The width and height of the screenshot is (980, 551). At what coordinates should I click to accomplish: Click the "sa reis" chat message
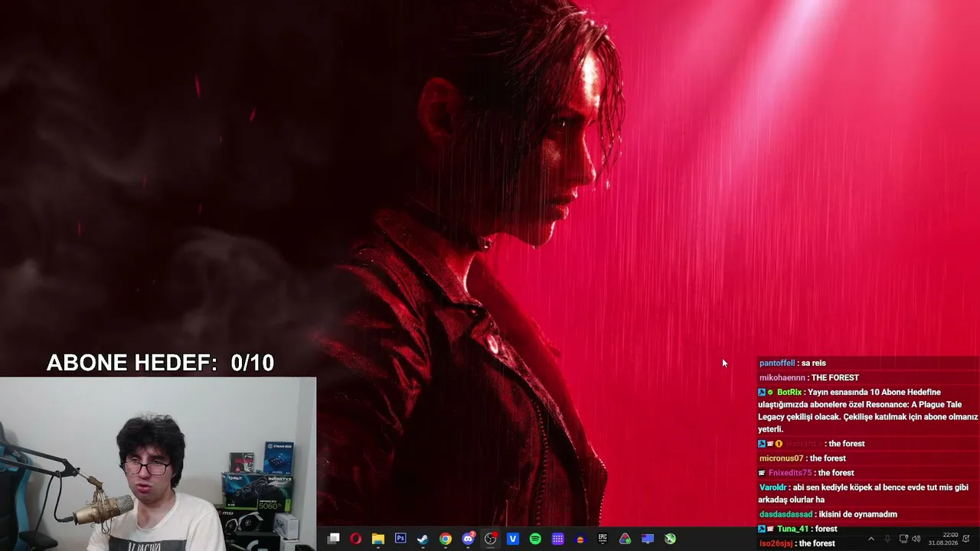coord(814,363)
